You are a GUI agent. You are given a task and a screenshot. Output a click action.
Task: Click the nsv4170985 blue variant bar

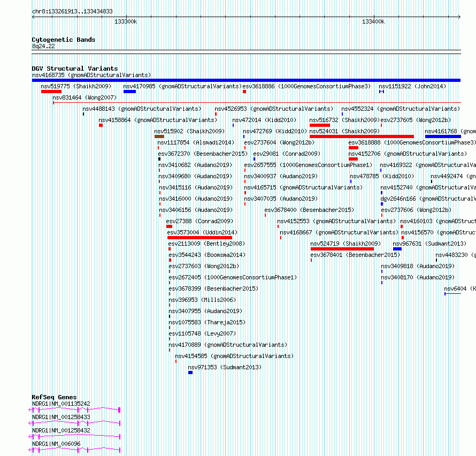(129, 92)
